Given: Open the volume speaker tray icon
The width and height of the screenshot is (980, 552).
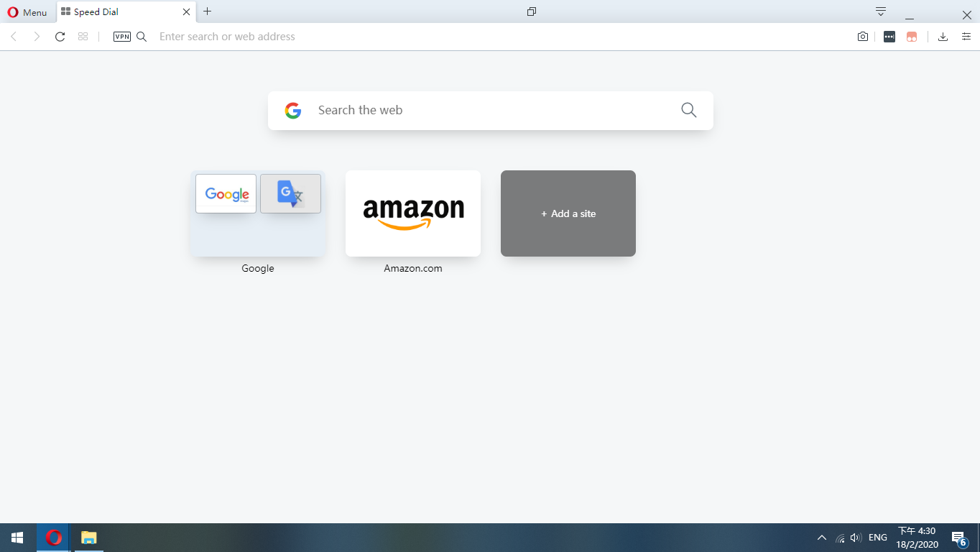Looking at the screenshot, I should [856, 538].
